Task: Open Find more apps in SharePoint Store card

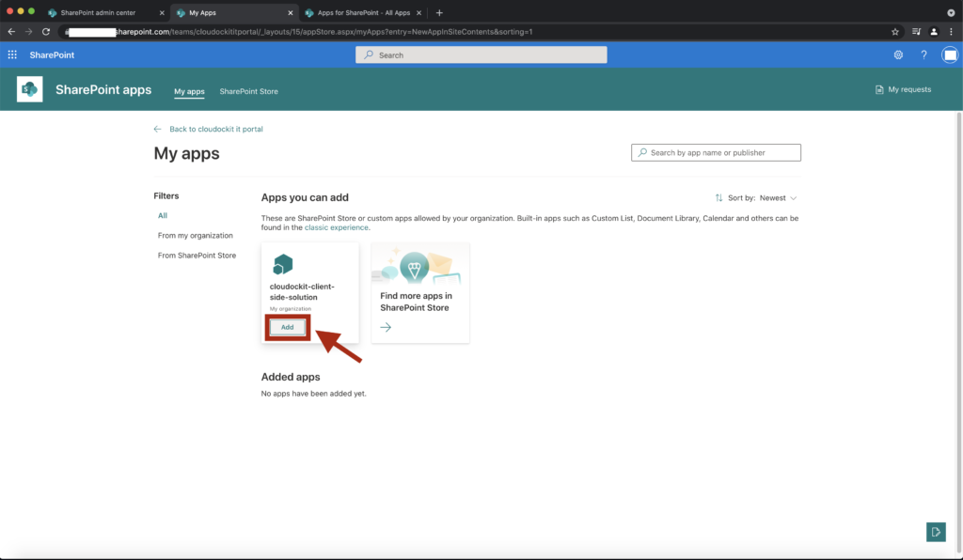Action: 420,292
